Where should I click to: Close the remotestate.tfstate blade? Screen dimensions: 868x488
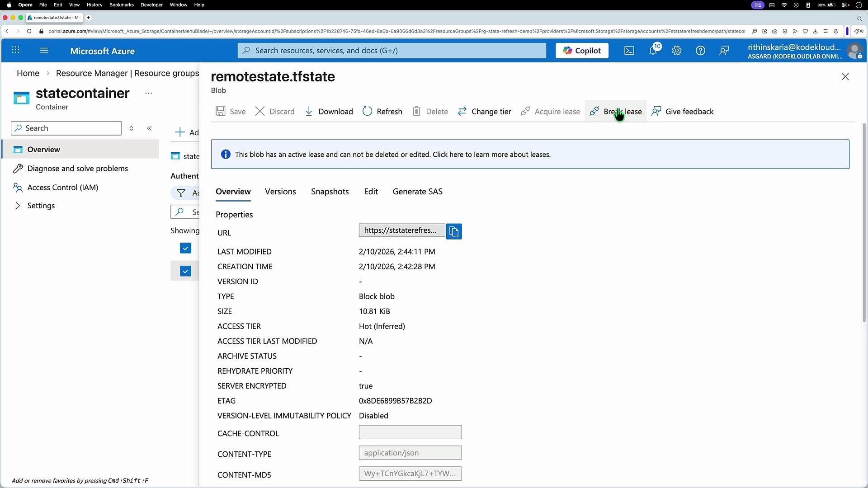845,77
